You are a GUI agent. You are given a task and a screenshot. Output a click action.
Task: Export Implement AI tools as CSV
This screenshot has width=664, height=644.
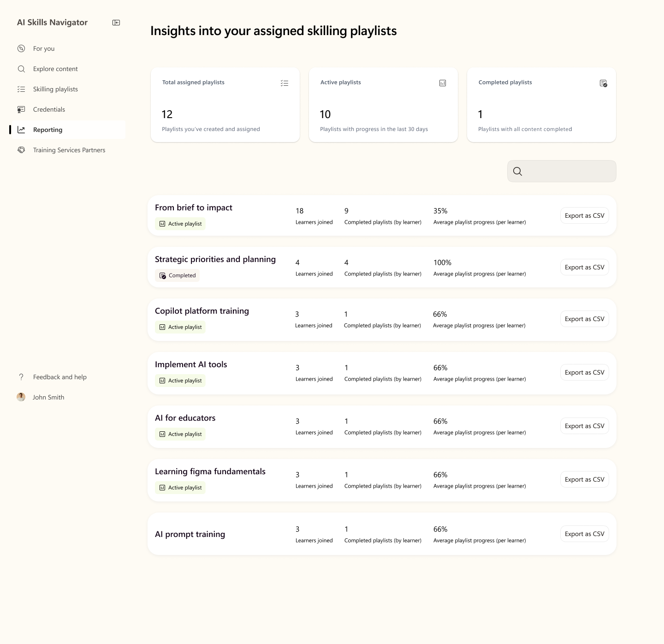point(585,372)
